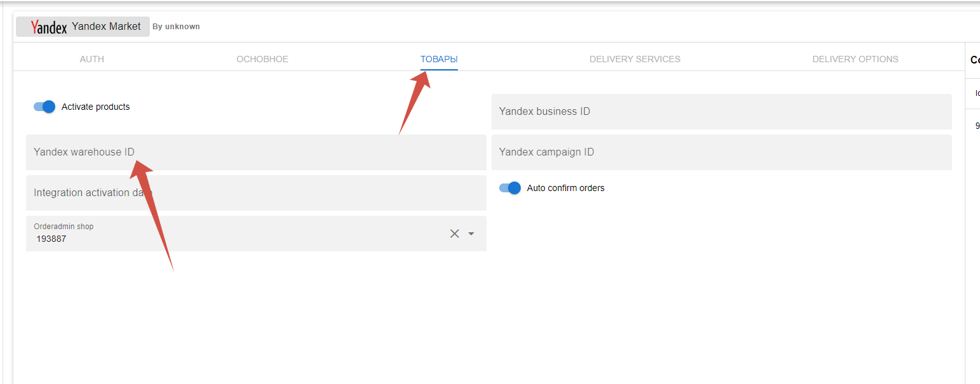Toggle the Activate products switch
980x384 pixels.
[44, 107]
